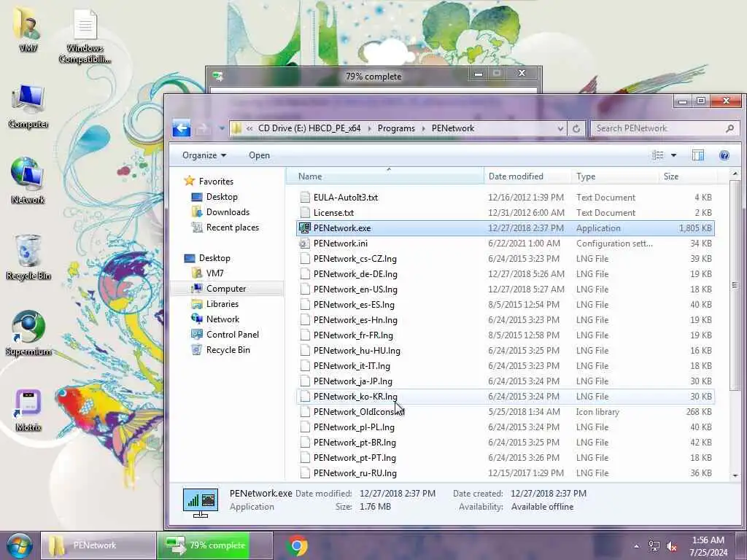Launch the Motrix desktop shortcut

(x=28, y=410)
